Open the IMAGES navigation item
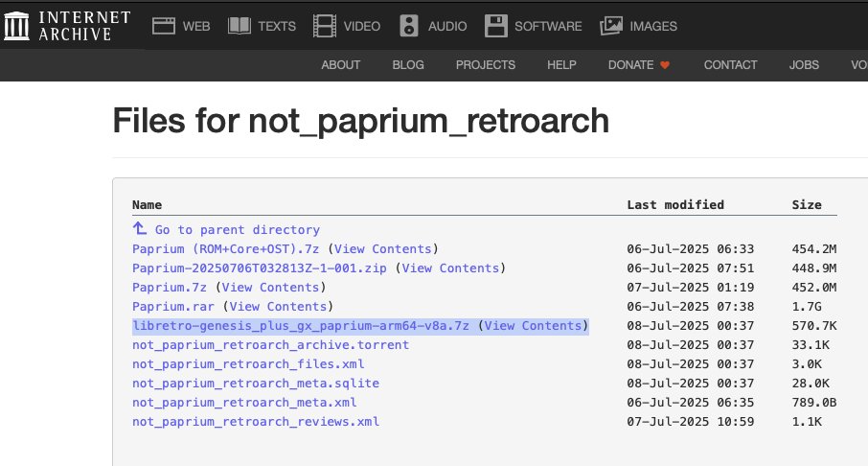 coord(653,26)
